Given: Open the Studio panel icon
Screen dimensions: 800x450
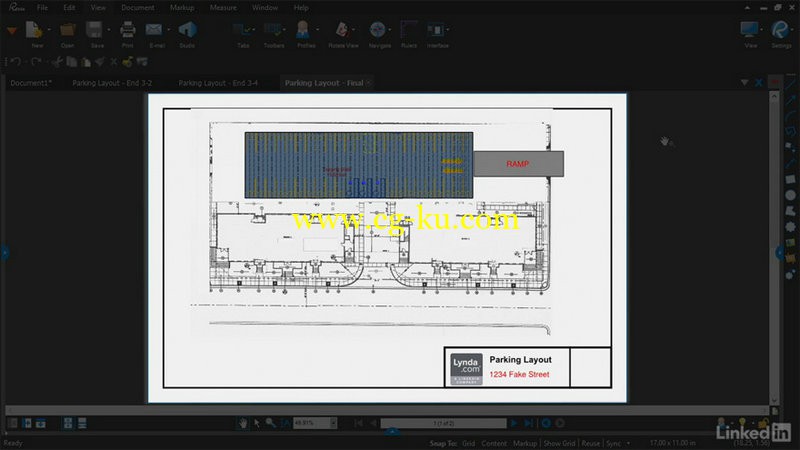Looking at the screenshot, I should [x=187, y=30].
